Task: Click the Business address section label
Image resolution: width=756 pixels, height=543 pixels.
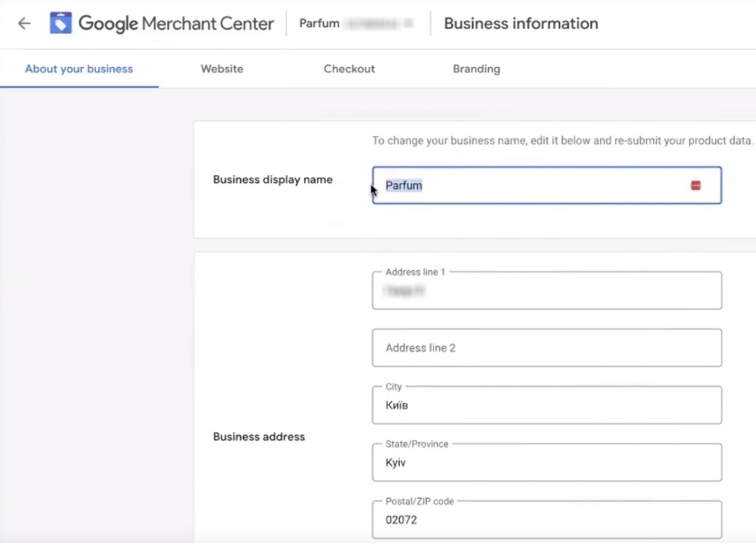Action: tap(259, 437)
